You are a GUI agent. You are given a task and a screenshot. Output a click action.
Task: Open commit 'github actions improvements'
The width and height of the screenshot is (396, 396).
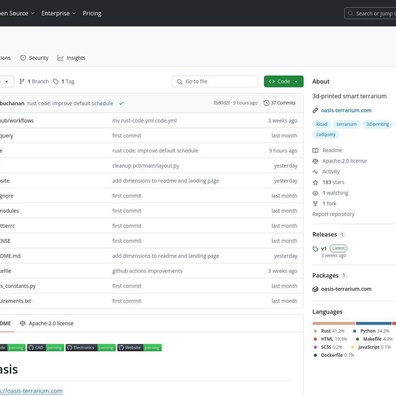[147, 271]
